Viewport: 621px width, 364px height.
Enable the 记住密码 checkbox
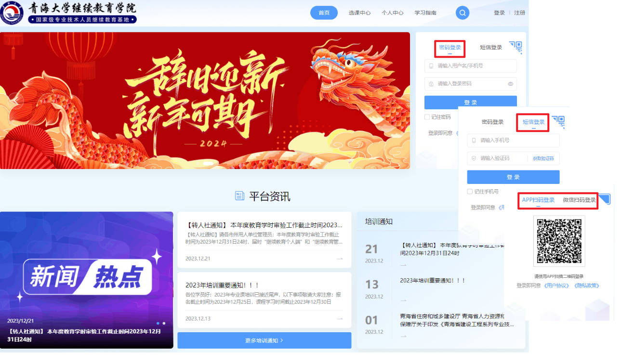[x=427, y=117]
